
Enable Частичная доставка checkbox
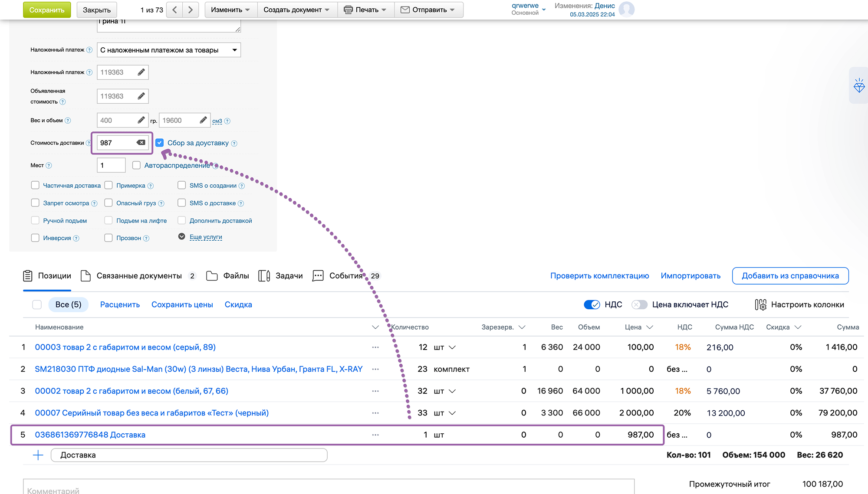pyautogui.click(x=35, y=185)
